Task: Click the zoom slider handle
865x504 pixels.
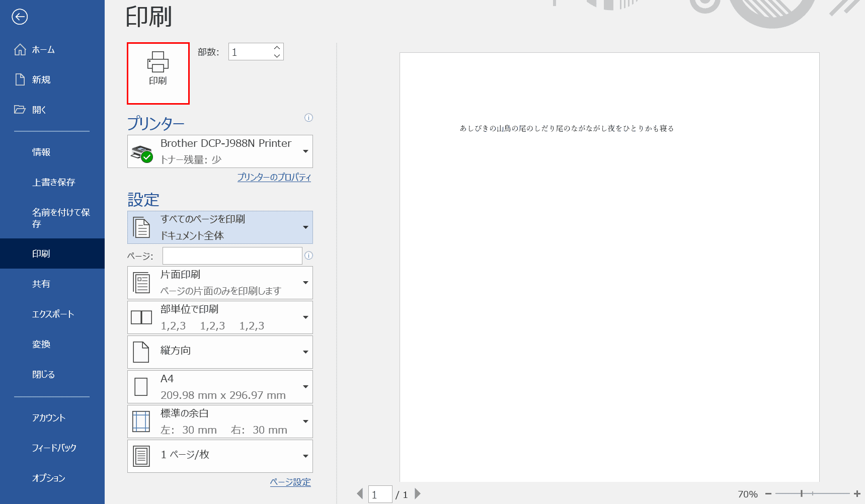Action: tap(802, 494)
